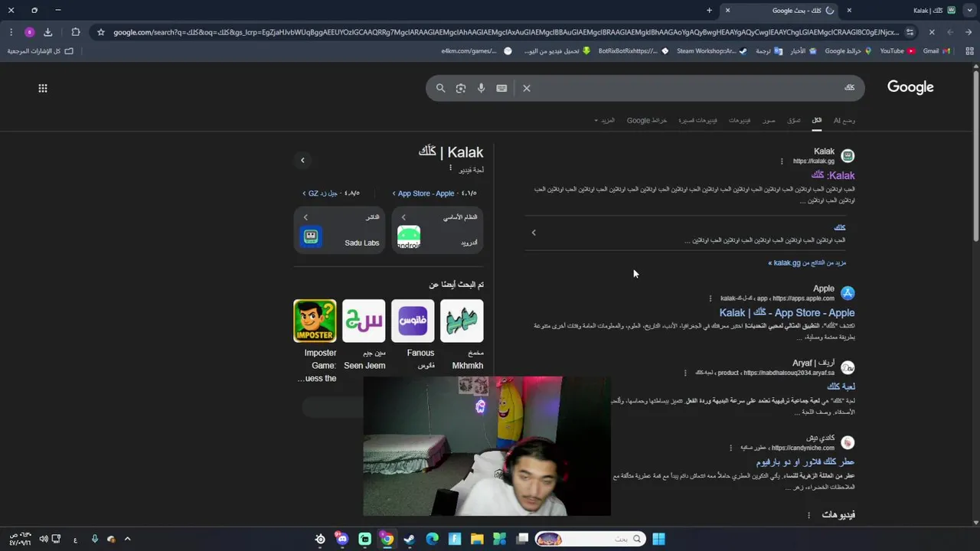Screen dimensions: 980x551
Task: Show hidden system tray icons chevron
Action: pos(127,539)
